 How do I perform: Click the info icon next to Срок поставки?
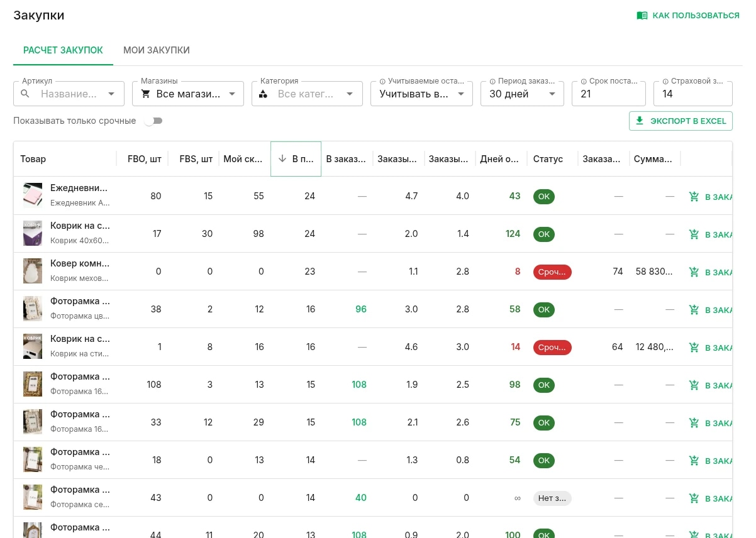(584, 81)
